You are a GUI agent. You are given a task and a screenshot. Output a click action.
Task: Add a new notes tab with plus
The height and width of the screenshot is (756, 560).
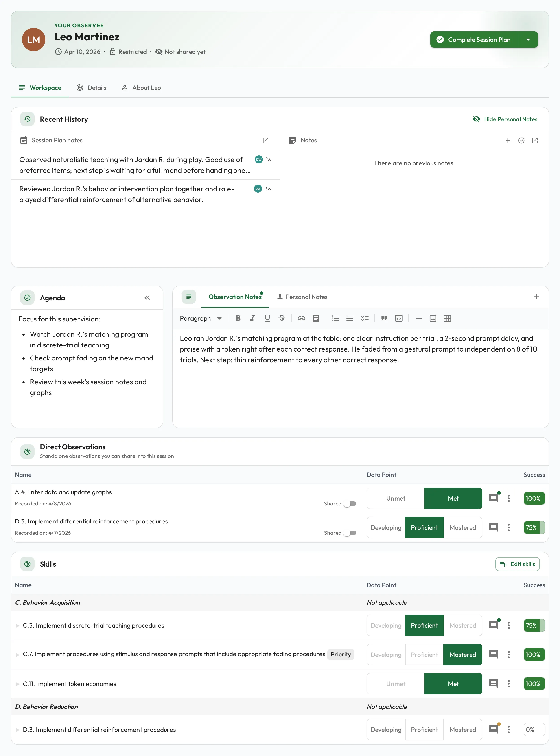point(536,297)
